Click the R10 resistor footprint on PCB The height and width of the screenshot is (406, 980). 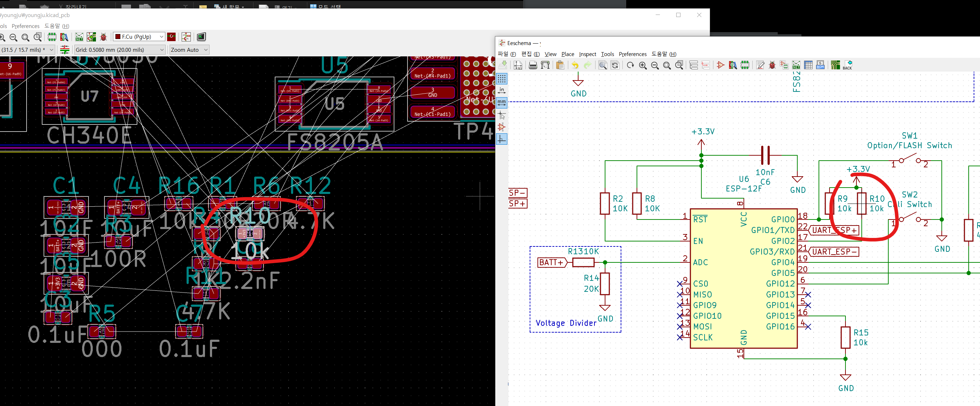(x=250, y=233)
